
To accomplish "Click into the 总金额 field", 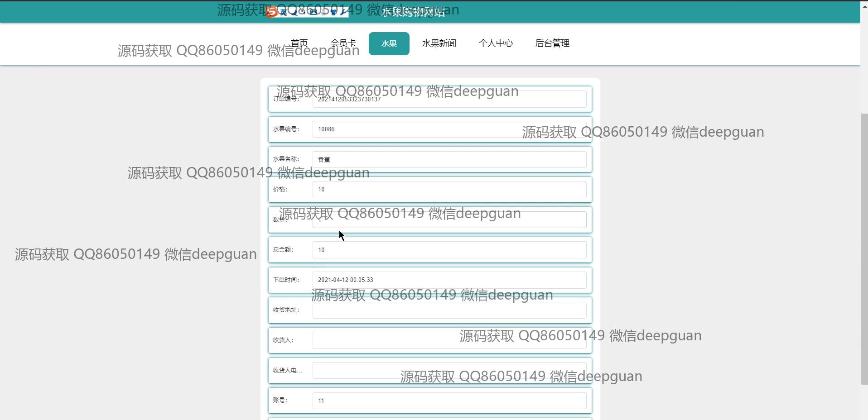I will pos(449,250).
